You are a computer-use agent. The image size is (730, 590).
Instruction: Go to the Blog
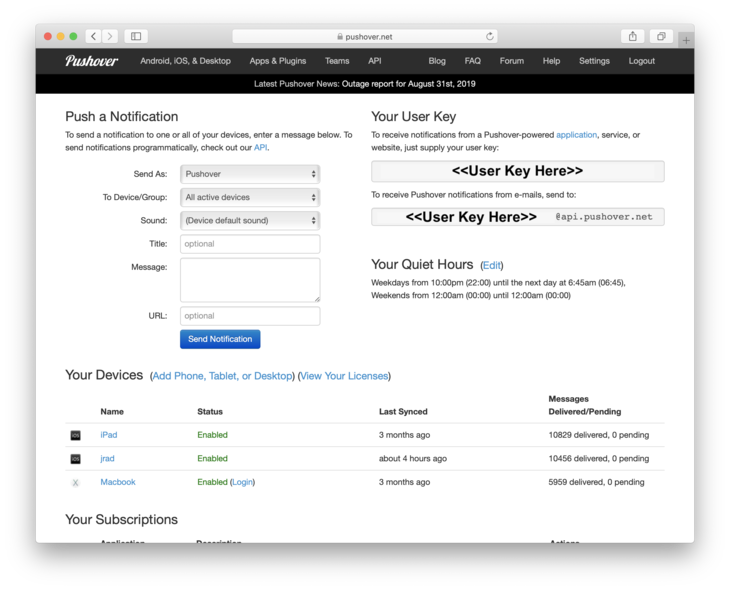pyautogui.click(x=437, y=61)
